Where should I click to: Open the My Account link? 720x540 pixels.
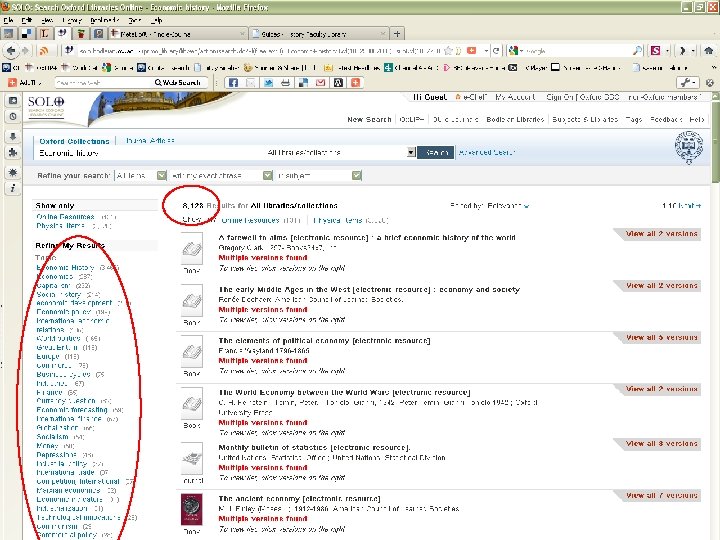[x=515, y=97]
